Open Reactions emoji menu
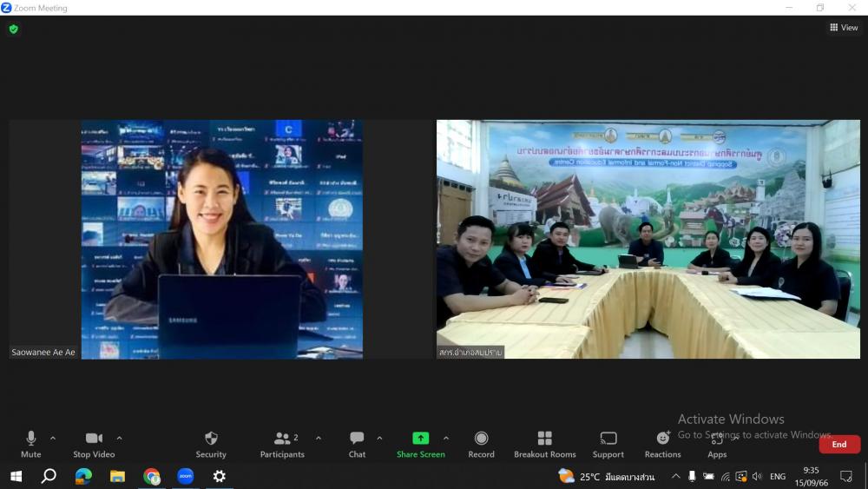Image resolution: width=868 pixels, height=489 pixels. pos(662,445)
